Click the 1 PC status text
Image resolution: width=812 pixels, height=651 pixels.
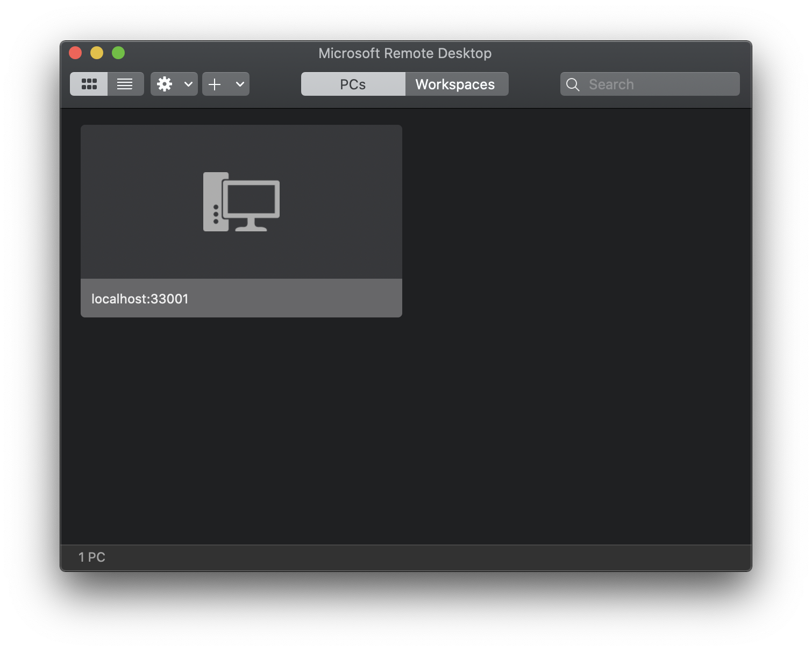tap(92, 557)
